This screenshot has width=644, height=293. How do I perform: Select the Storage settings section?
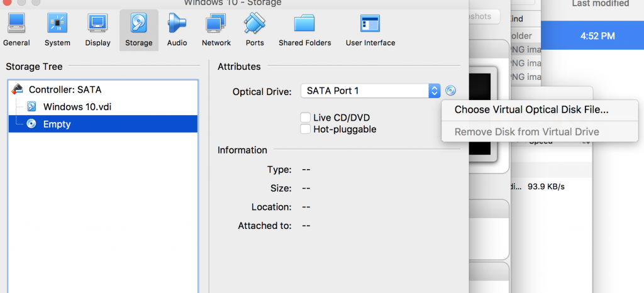click(139, 30)
